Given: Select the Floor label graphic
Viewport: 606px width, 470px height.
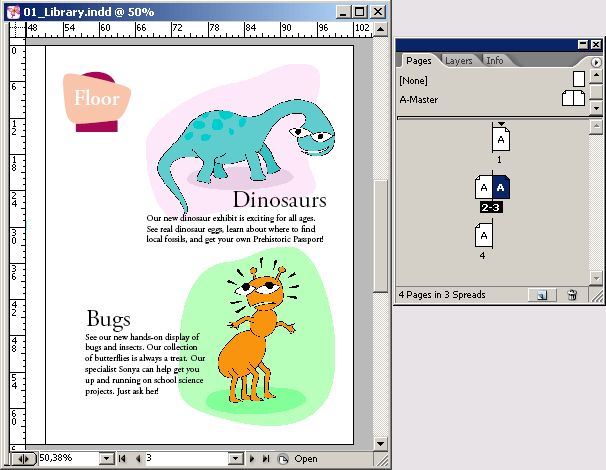Looking at the screenshot, I should [97, 101].
